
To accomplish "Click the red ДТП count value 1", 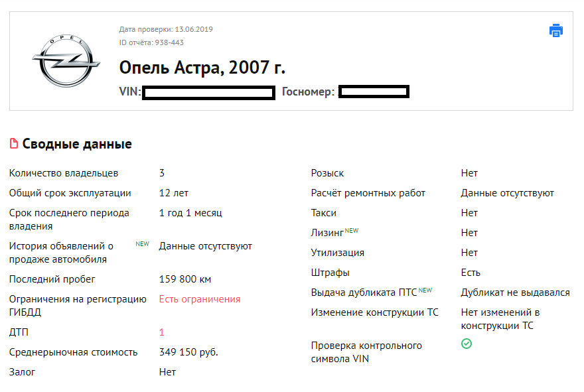I will pos(162,332).
